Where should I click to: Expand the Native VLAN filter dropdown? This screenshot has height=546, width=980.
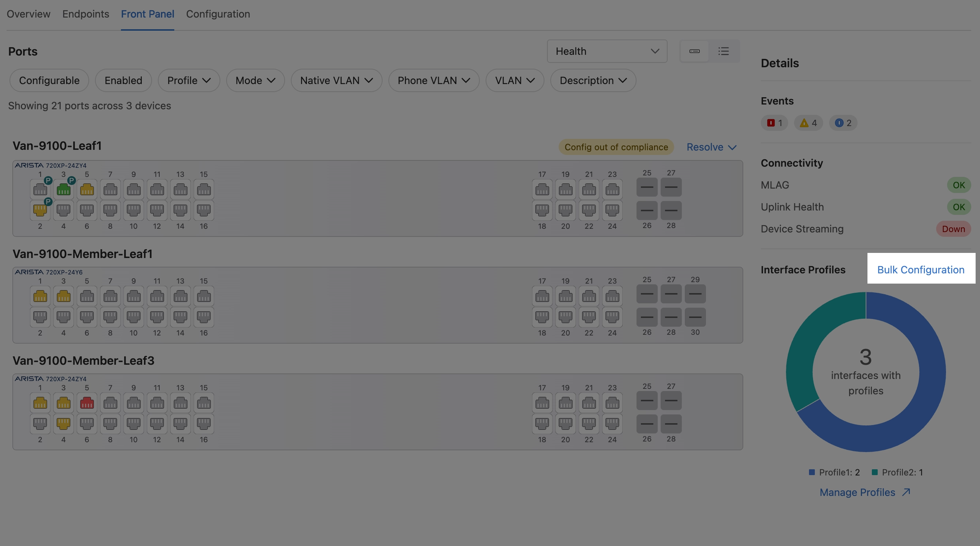click(x=336, y=80)
